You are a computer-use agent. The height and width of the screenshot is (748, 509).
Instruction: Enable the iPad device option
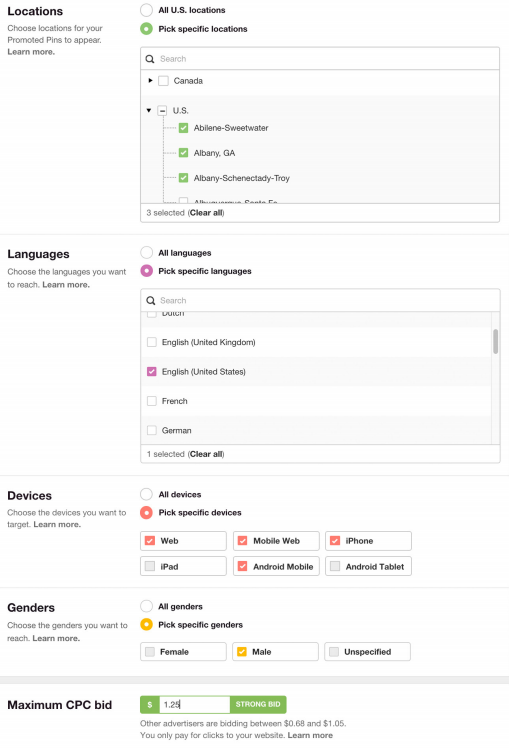click(x=183, y=566)
